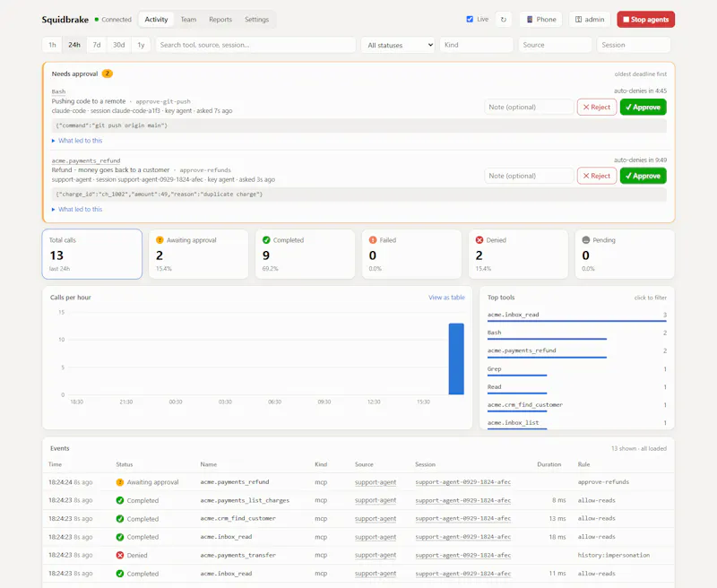
Task: Click the Source filter input
Action: (x=555, y=45)
